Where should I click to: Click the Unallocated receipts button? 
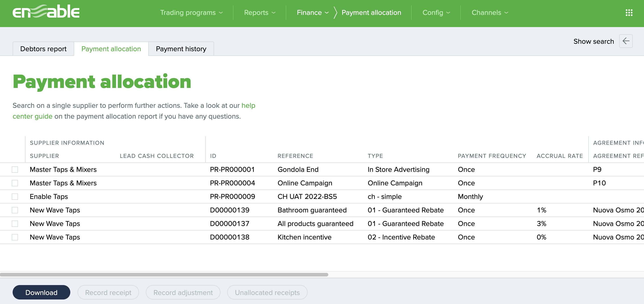(267, 292)
